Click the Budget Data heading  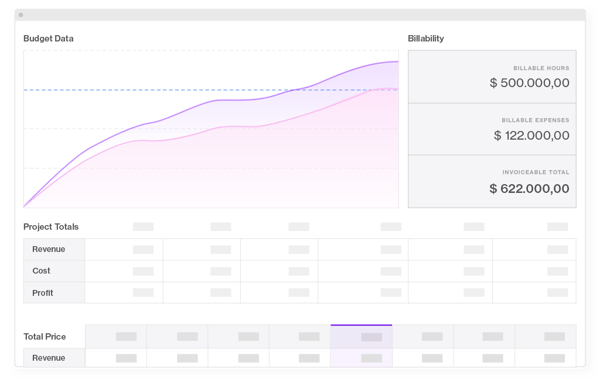pyautogui.click(x=48, y=38)
